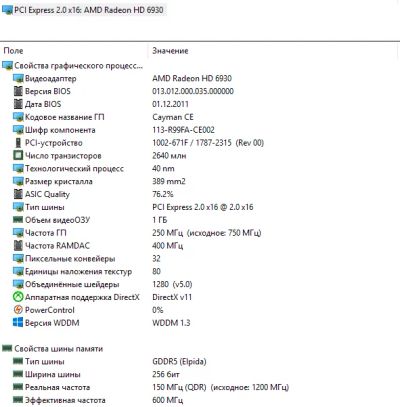Select the ASIC Quality row
Screen dimensions: 400x407
(x=200, y=194)
